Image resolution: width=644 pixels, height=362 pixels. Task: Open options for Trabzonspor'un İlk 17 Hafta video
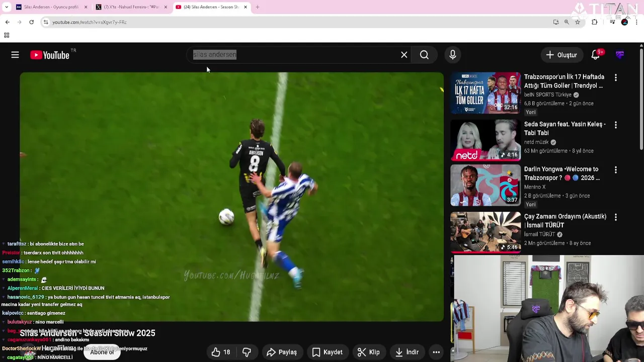(615, 77)
